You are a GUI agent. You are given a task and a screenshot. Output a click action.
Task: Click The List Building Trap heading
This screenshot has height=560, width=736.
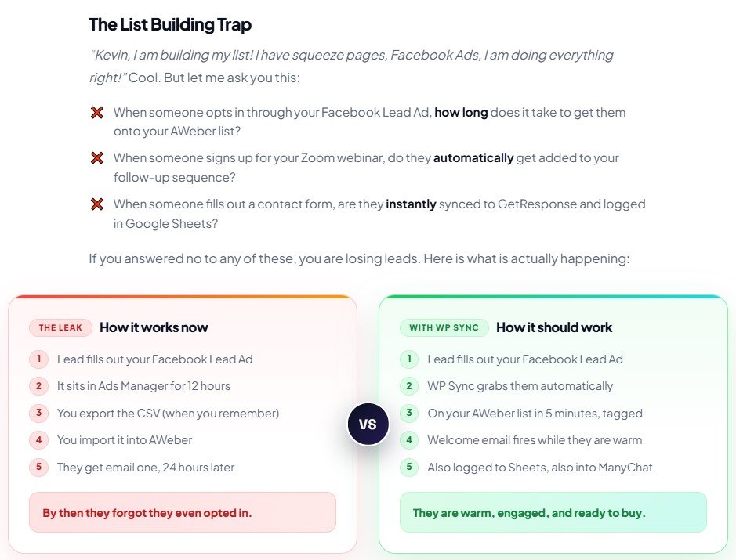[x=170, y=25]
